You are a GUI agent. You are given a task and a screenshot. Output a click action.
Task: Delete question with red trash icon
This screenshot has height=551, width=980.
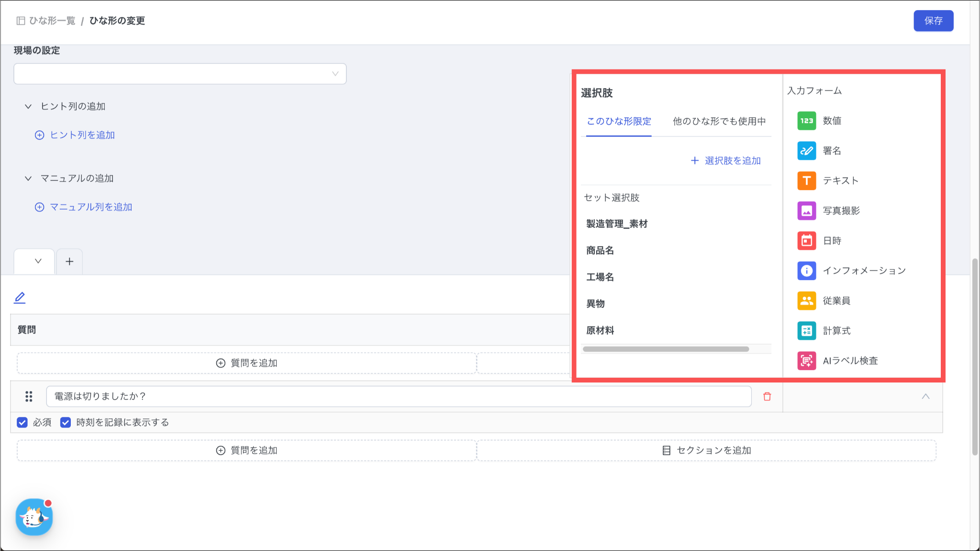point(767,396)
